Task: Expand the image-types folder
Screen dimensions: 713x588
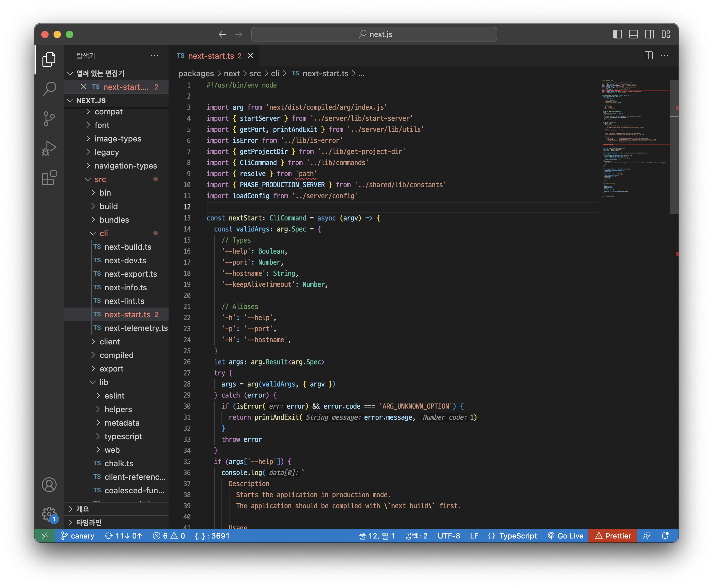Action: (116, 138)
